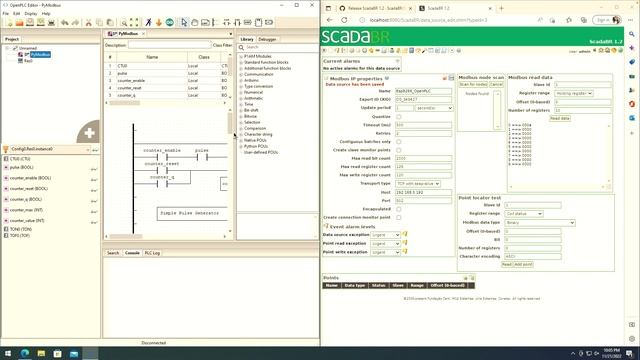Click flag icon next to Point write exception
The height and width of the screenshot is (360, 640).
[405, 251]
